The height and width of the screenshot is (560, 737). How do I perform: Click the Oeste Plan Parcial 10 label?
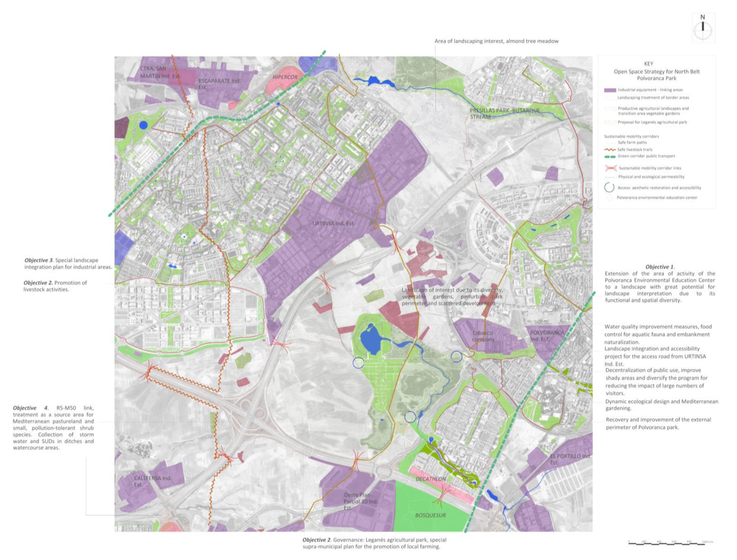click(x=360, y=501)
